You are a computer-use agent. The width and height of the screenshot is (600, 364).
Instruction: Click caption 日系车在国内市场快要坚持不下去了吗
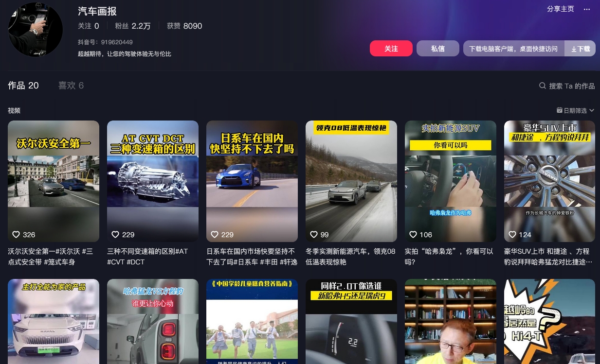point(252,257)
